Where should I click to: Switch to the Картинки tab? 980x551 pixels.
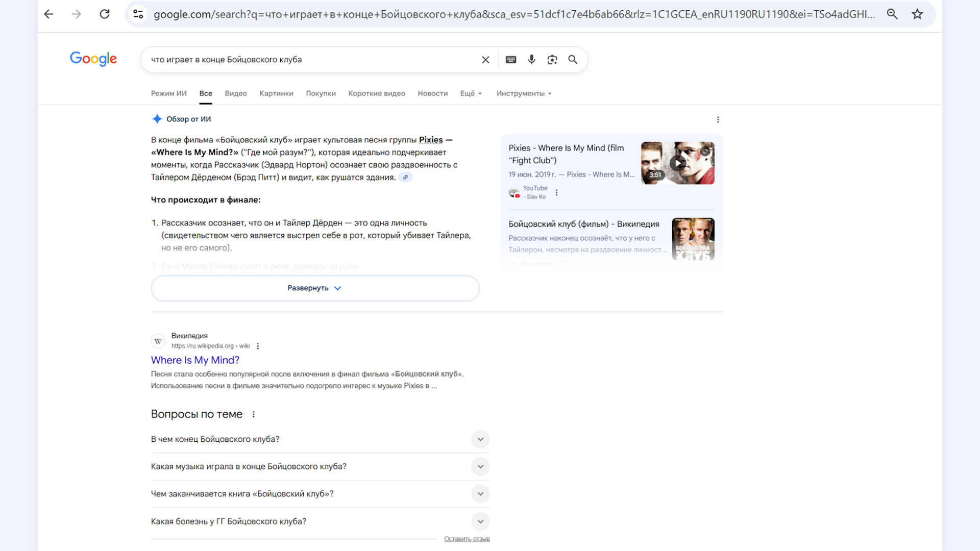[276, 93]
